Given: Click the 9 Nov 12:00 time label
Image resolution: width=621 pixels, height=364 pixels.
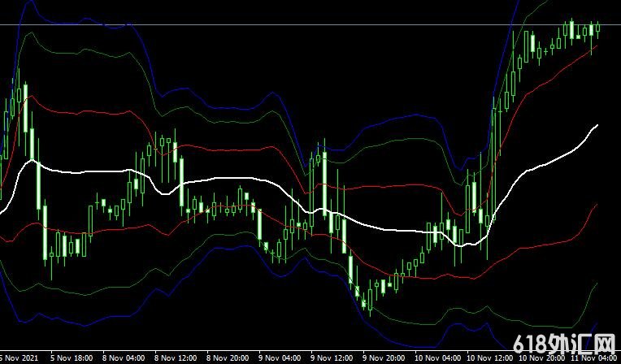Looking at the screenshot, I should coord(331,357).
